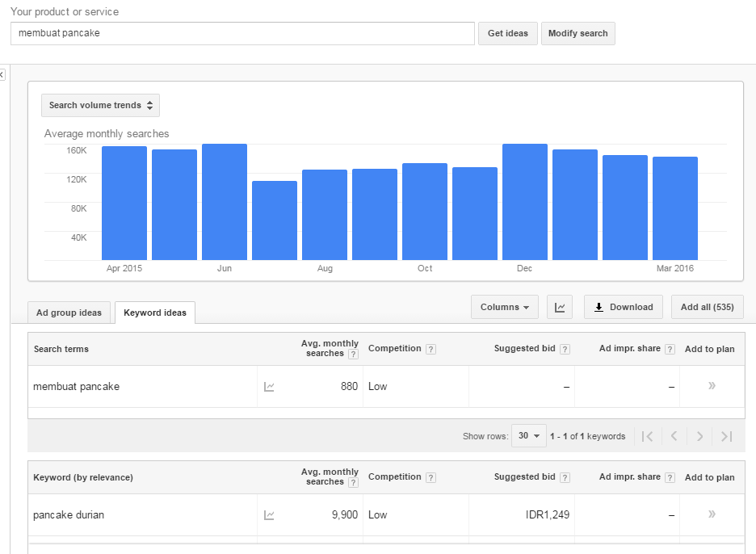Click the 9,900 monthly searches value
The width and height of the screenshot is (756, 554).
[x=345, y=515]
